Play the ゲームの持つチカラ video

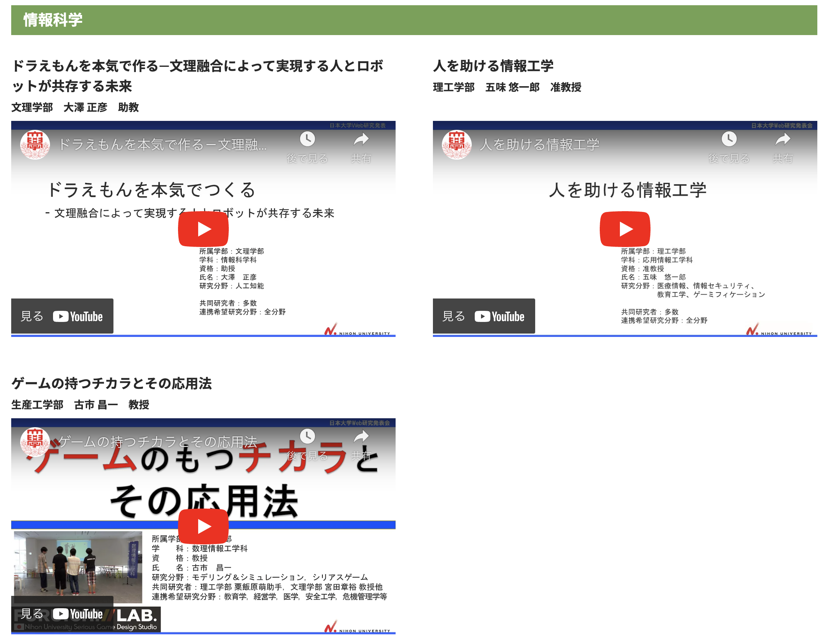pyautogui.click(x=203, y=526)
